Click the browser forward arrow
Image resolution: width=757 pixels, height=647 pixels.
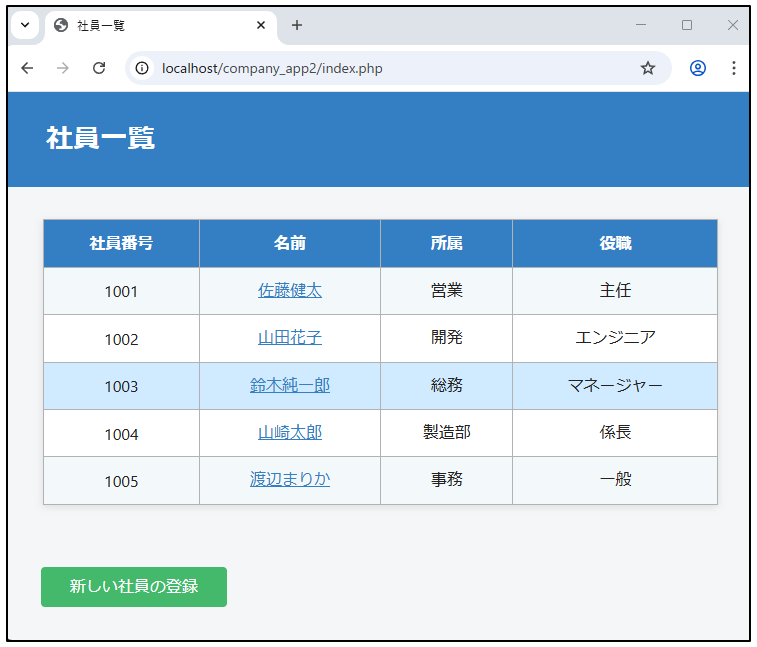coord(63,68)
